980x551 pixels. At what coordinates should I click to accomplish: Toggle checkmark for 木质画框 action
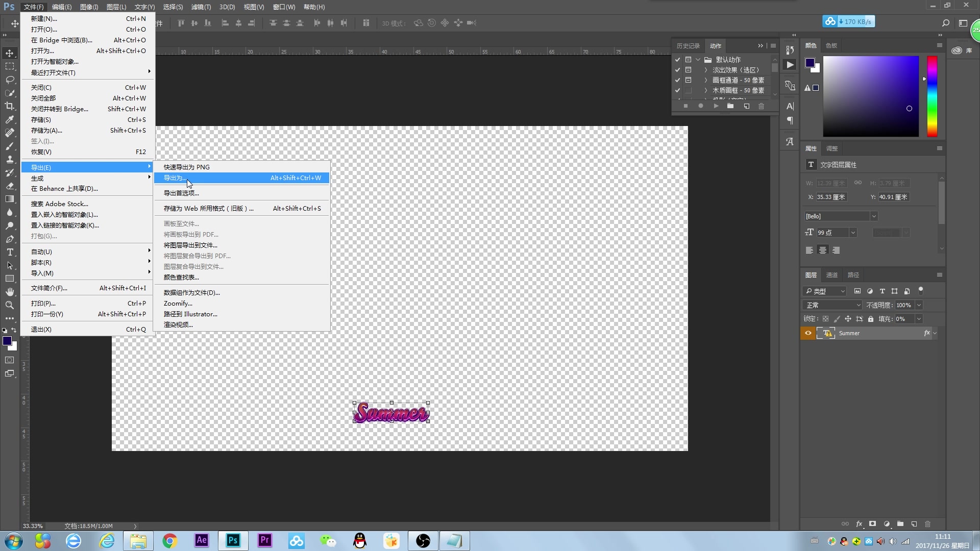coord(677,90)
